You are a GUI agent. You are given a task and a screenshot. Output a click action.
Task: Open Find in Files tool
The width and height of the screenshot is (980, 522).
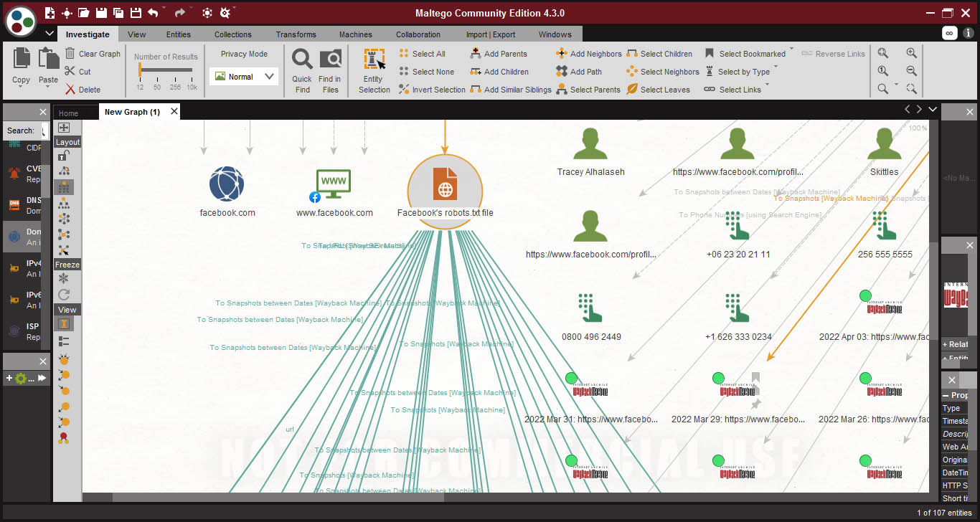[x=330, y=70]
